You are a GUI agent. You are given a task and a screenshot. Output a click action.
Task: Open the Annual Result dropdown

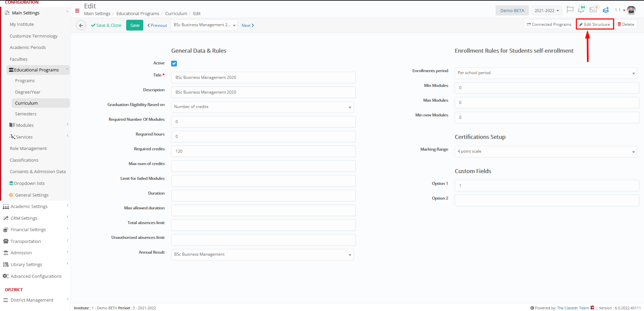[262, 255]
